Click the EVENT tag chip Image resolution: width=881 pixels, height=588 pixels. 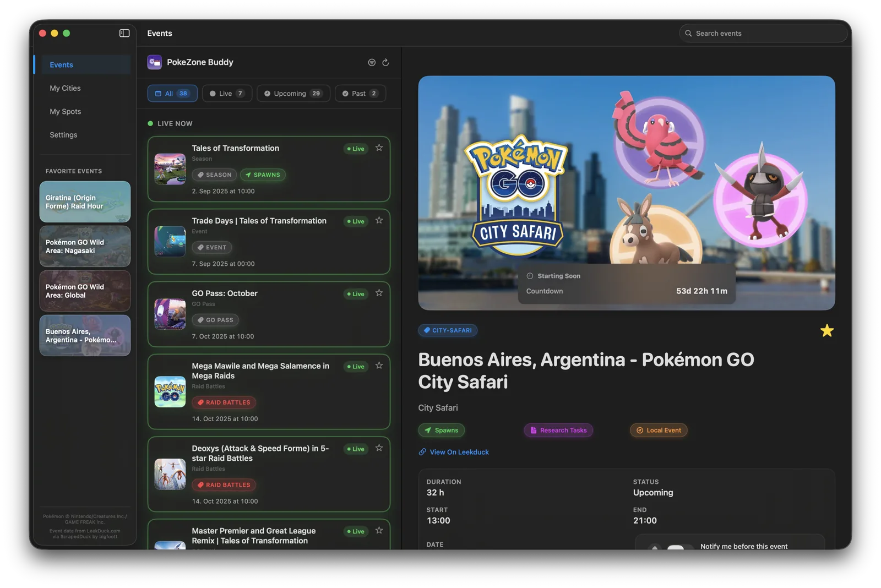pos(212,248)
